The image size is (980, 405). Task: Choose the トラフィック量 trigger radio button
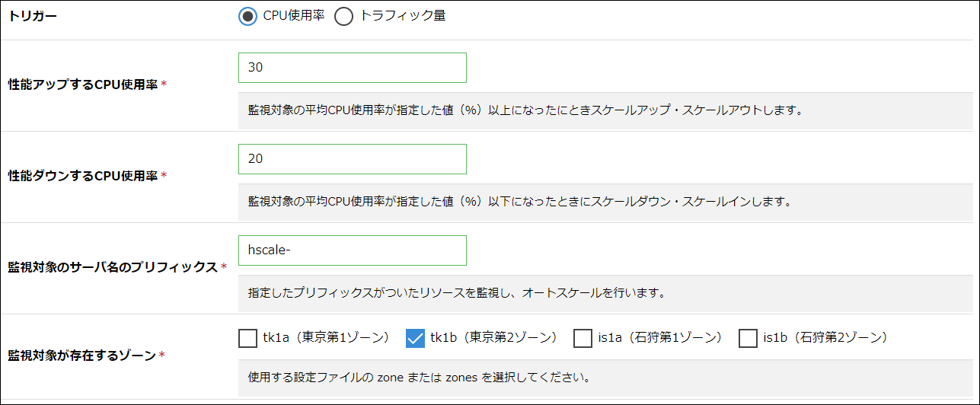(344, 17)
